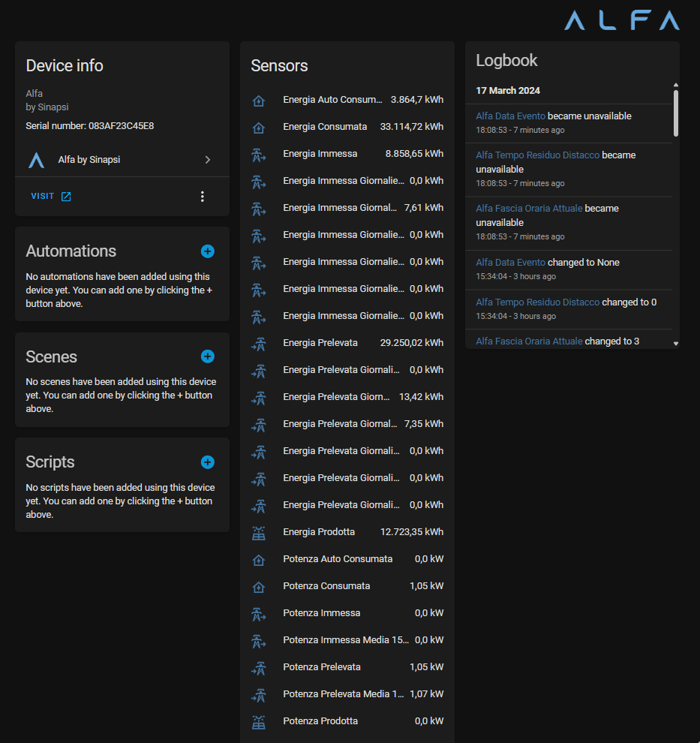The width and height of the screenshot is (700, 743).
Task: Open the device three-dot options menu
Action: coord(203,197)
